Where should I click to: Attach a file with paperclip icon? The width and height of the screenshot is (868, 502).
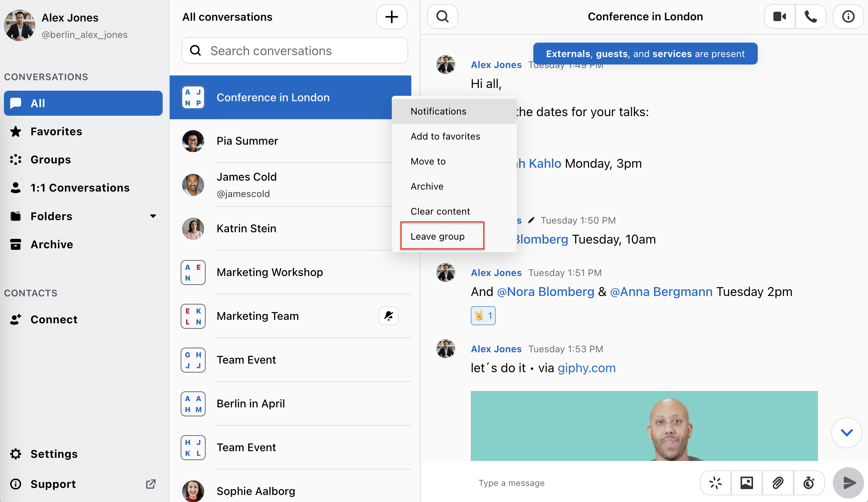(778, 483)
